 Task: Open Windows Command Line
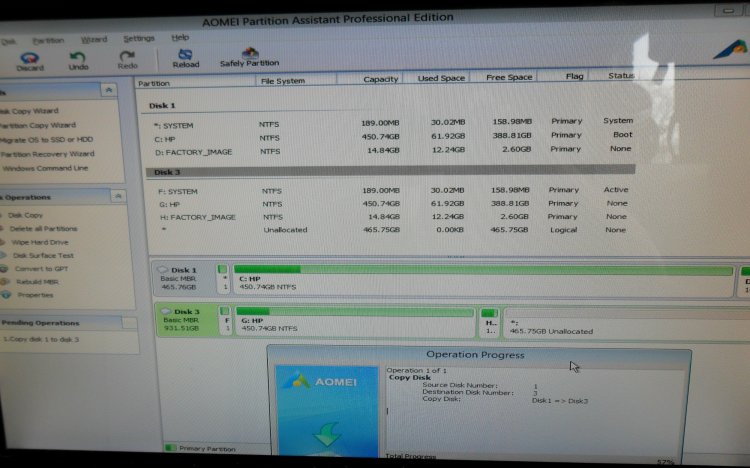44,168
